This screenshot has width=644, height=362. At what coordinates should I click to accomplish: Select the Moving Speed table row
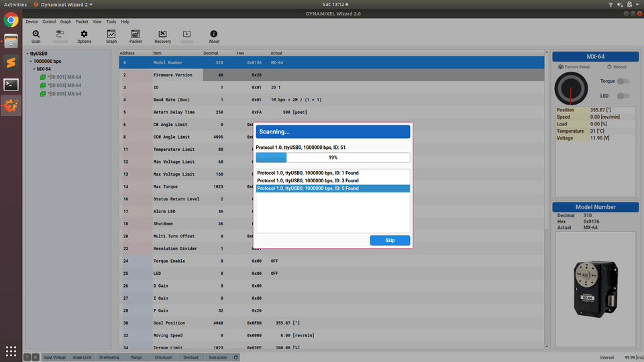pos(331,335)
